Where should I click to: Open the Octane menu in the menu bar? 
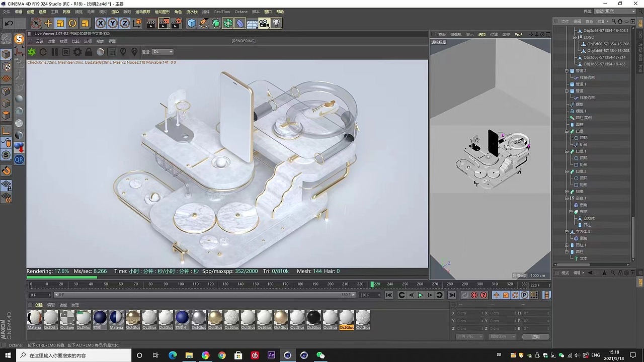click(x=241, y=12)
